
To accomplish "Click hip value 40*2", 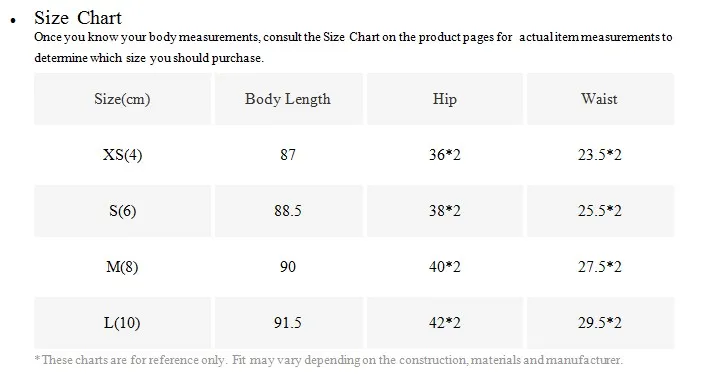I will point(444,267).
